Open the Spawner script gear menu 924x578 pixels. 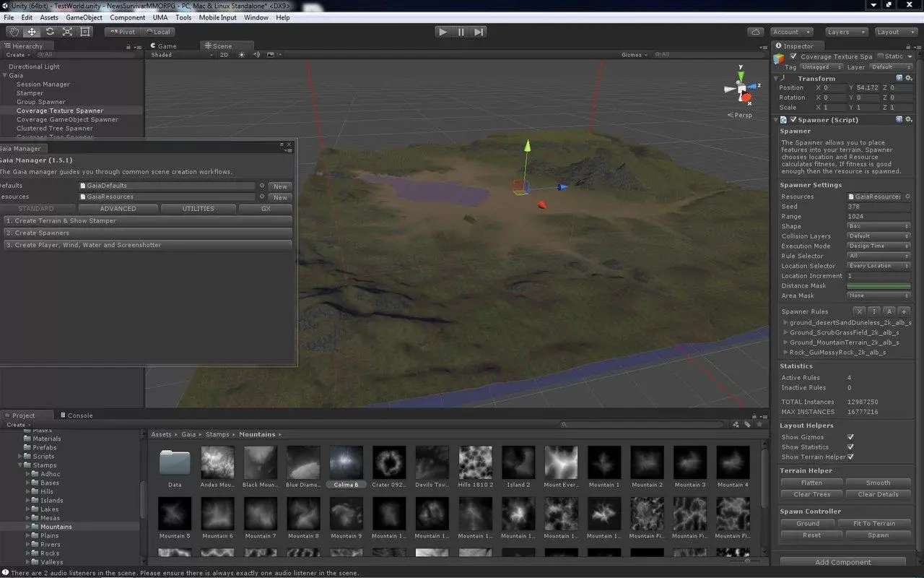coord(908,119)
